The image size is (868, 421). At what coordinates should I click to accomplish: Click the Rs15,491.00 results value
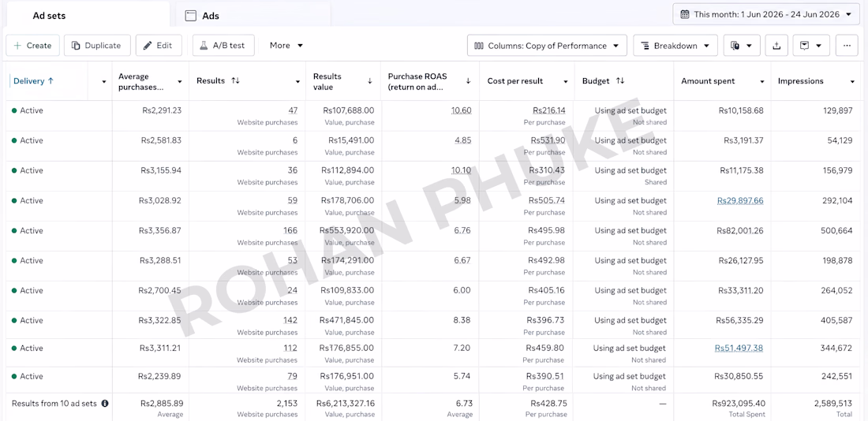tap(351, 140)
